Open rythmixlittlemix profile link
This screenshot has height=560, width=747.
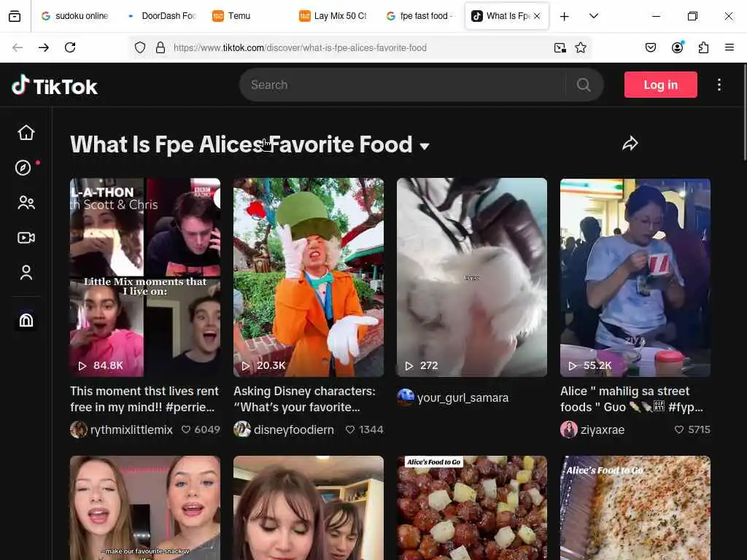click(x=131, y=429)
